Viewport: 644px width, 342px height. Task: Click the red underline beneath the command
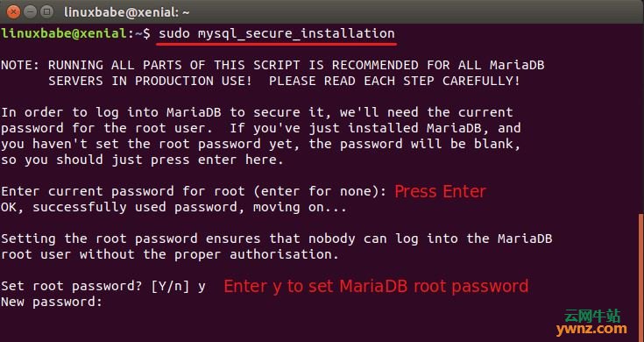coord(276,43)
